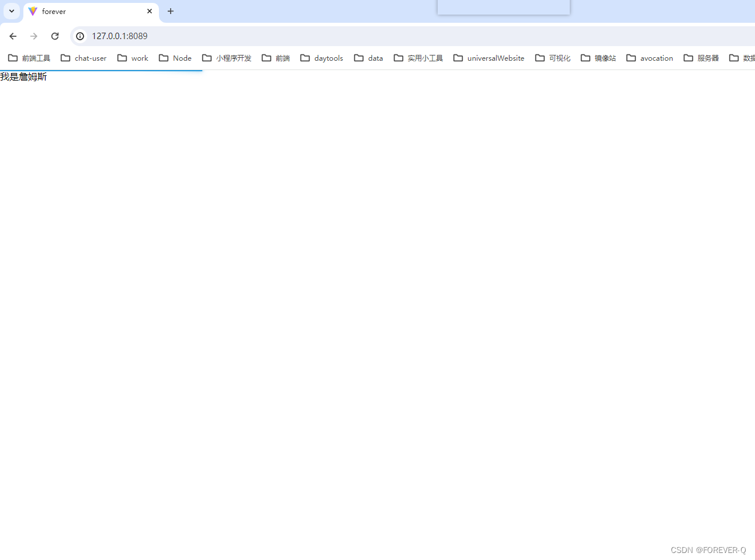
Task: Open the 服务器 bookmark folder
Action: coord(701,58)
